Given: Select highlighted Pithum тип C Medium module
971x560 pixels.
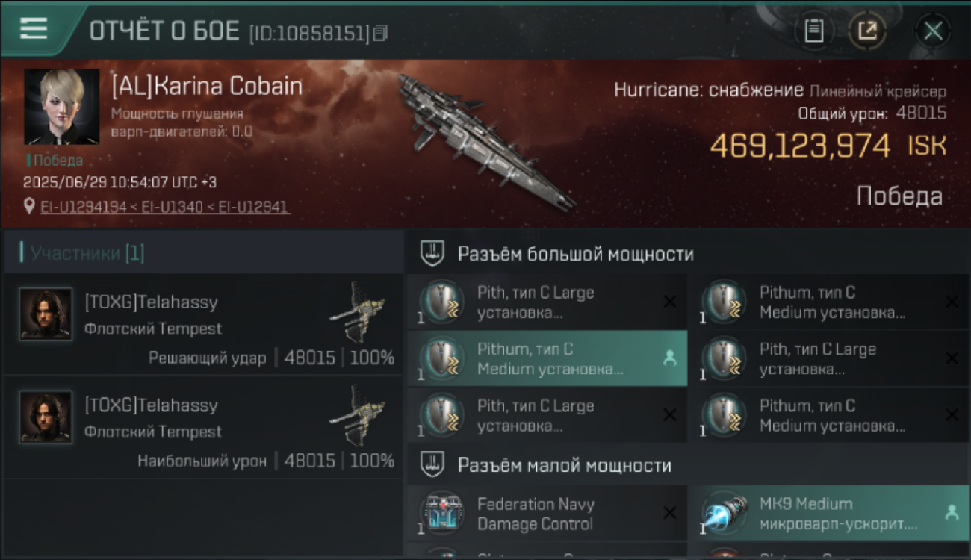Looking at the screenshot, I should pyautogui.click(x=547, y=358).
